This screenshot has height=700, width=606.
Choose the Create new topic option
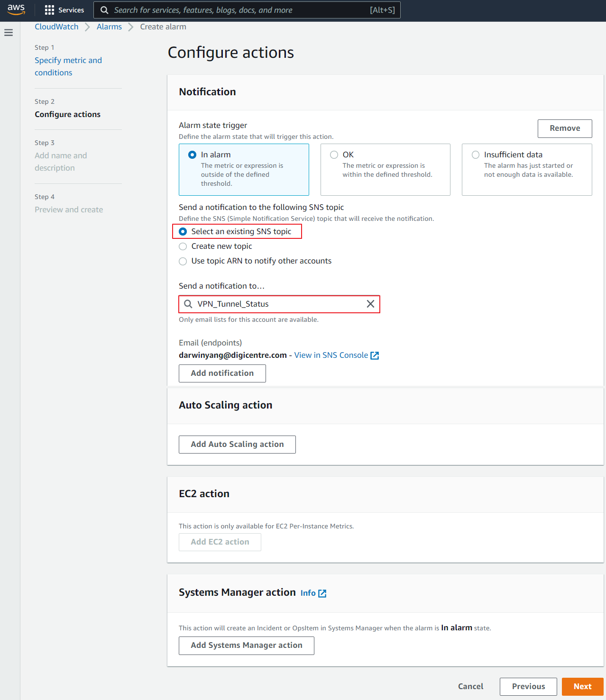183,246
